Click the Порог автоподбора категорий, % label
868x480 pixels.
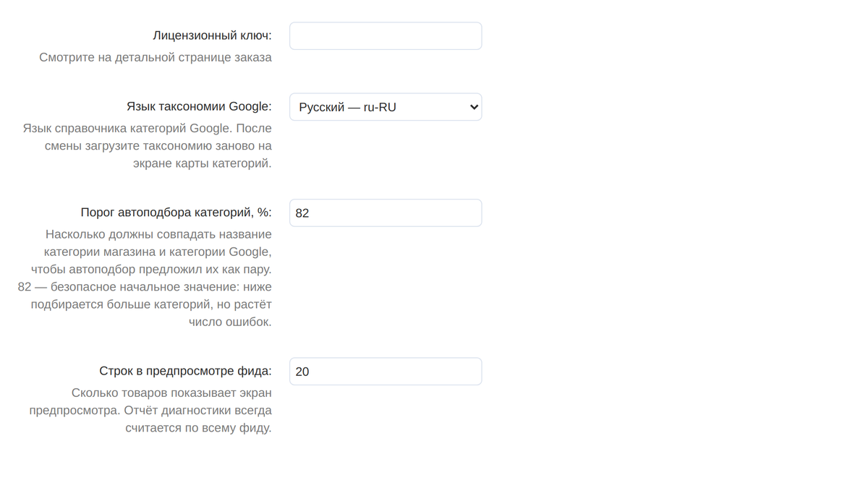tap(176, 213)
